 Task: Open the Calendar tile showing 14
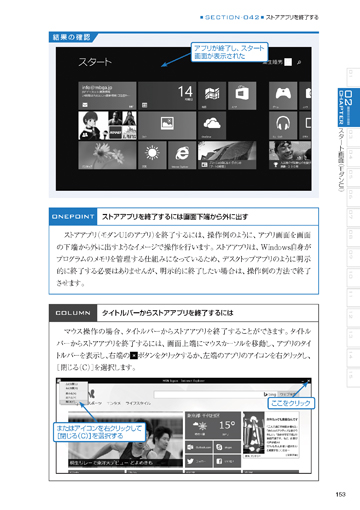tap(167, 96)
